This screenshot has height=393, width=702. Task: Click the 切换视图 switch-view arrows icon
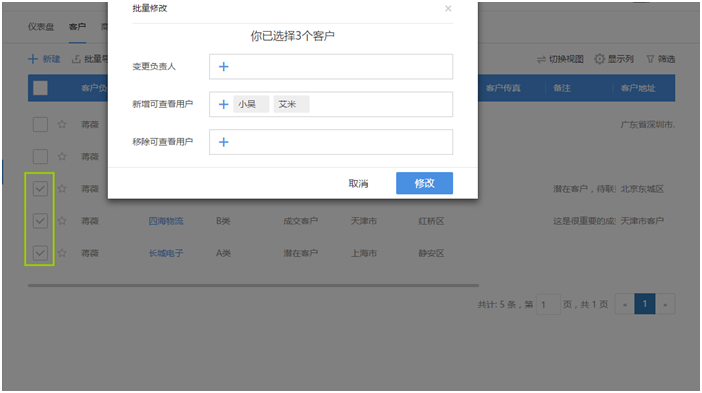click(x=541, y=59)
